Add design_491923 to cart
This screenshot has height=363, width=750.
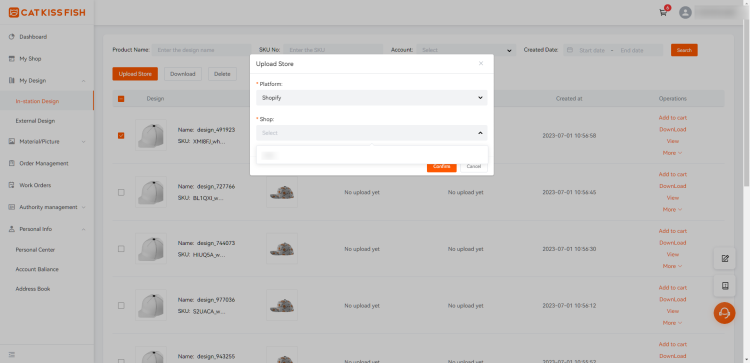pyautogui.click(x=672, y=118)
